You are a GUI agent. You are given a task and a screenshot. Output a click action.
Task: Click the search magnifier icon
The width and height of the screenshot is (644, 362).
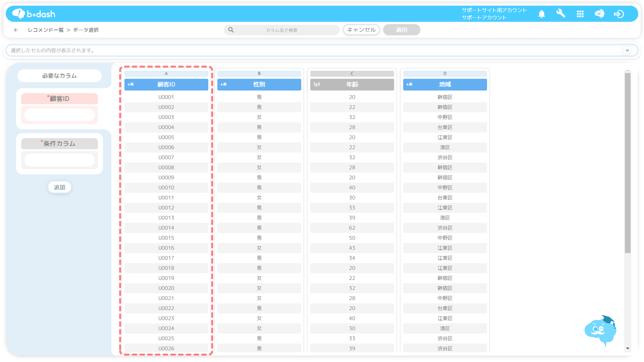[x=231, y=30]
